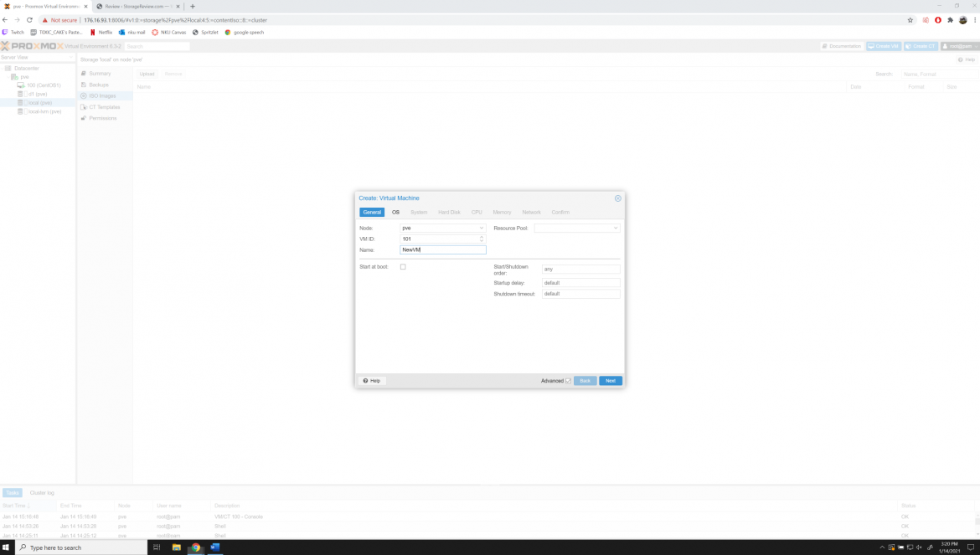Switch to the Cluster log tab

(42, 492)
